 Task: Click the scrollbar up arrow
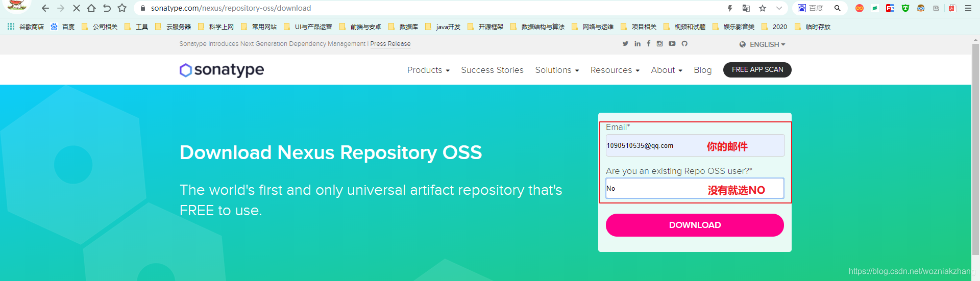(975, 39)
